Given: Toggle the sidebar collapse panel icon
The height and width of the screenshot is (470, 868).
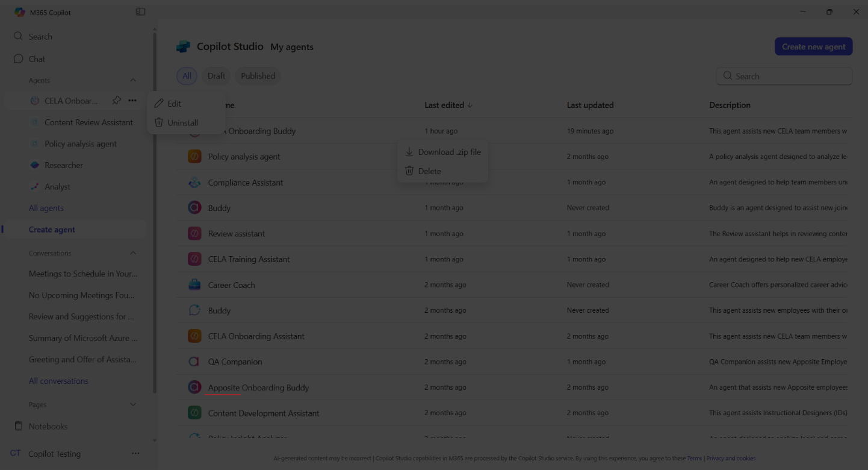Looking at the screenshot, I should [140, 11].
